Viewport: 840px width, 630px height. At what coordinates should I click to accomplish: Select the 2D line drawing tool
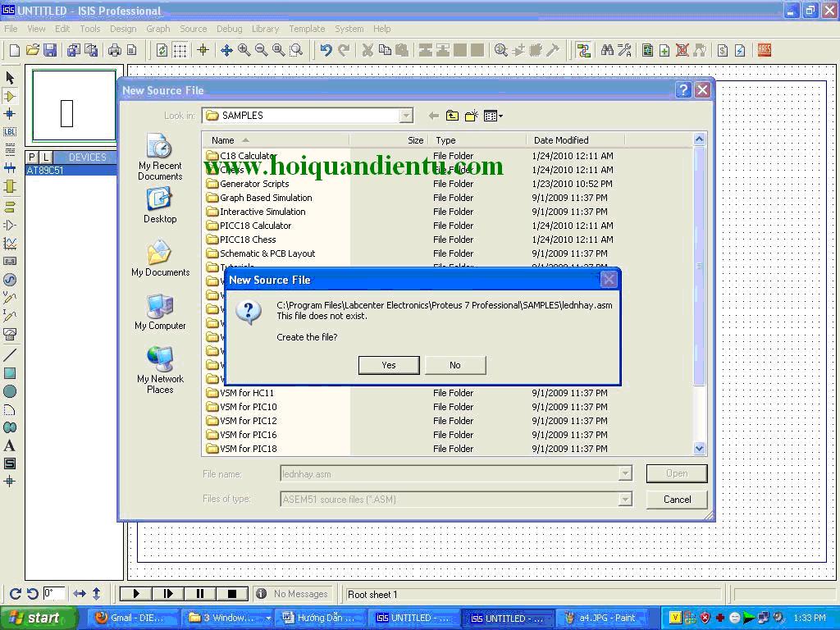[x=10, y=354]
